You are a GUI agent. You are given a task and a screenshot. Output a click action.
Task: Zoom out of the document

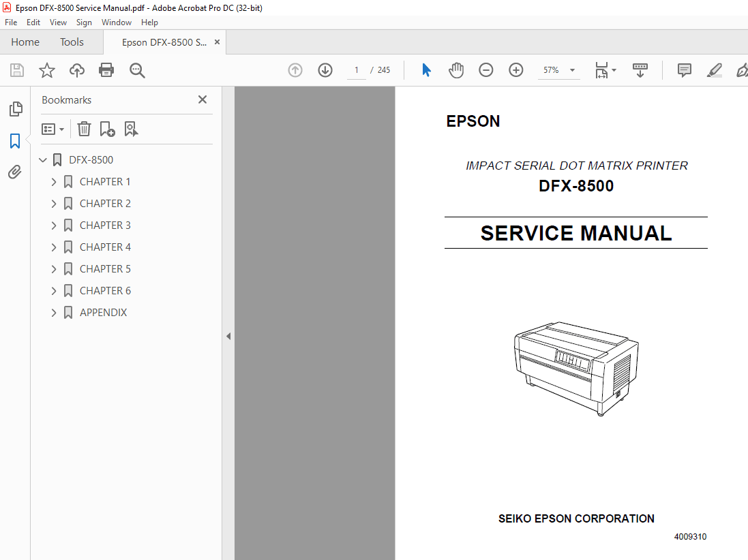click(x=485, y=69)
